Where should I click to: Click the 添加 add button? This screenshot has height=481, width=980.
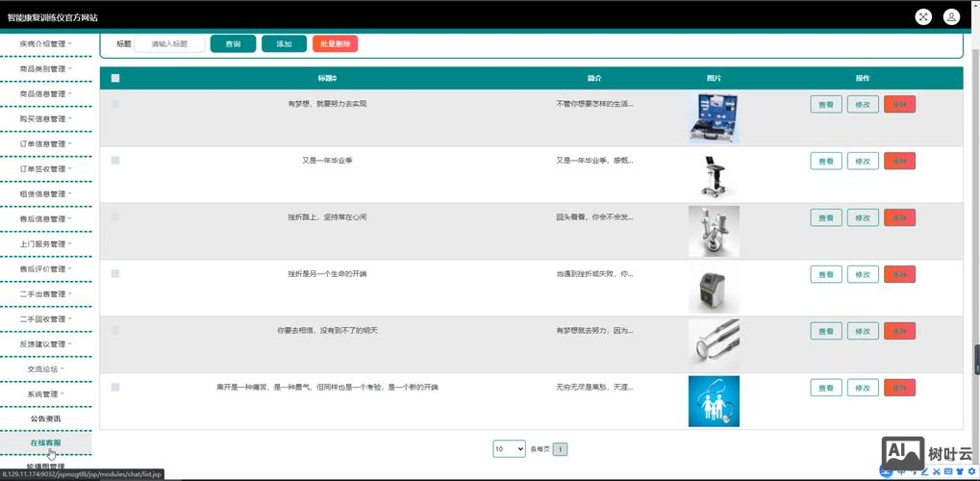point(285,44)
